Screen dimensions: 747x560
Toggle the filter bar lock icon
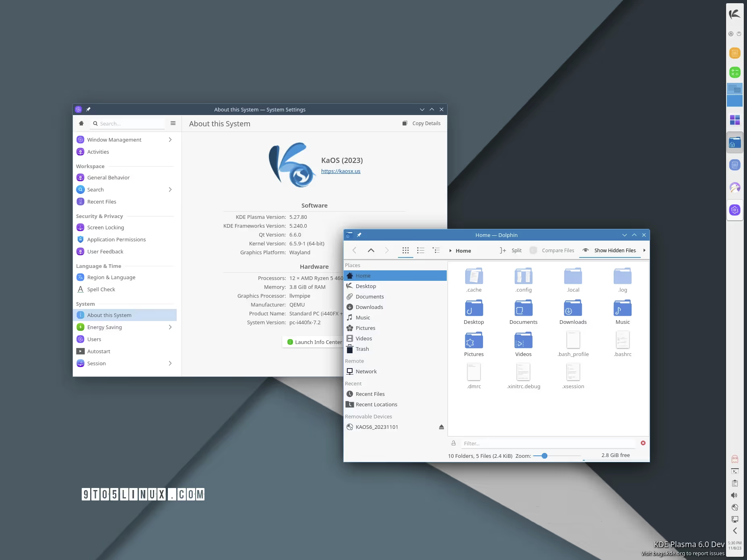point(454,443)
